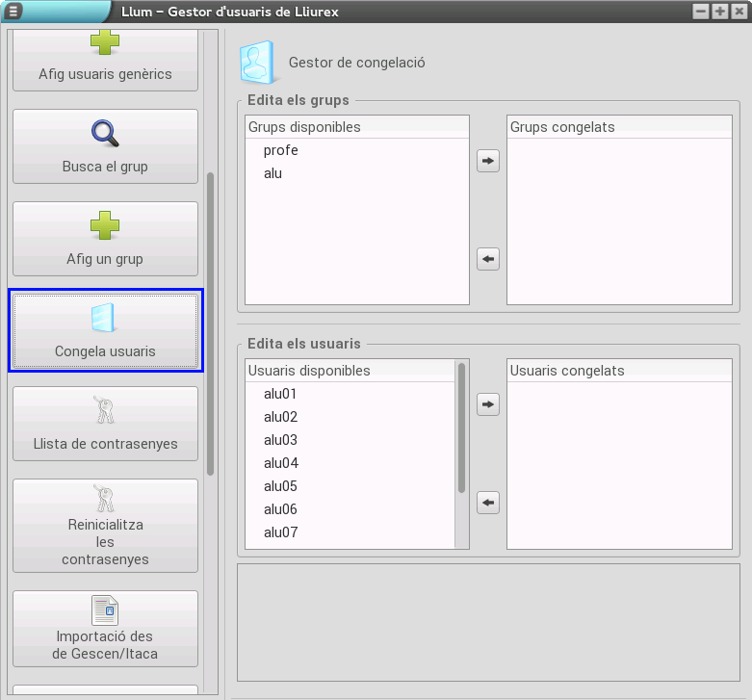Viewport: 752px width, 700px height.
Task: Open Importació des de Gescen/Itaca document icon
Action: [105, 609]
